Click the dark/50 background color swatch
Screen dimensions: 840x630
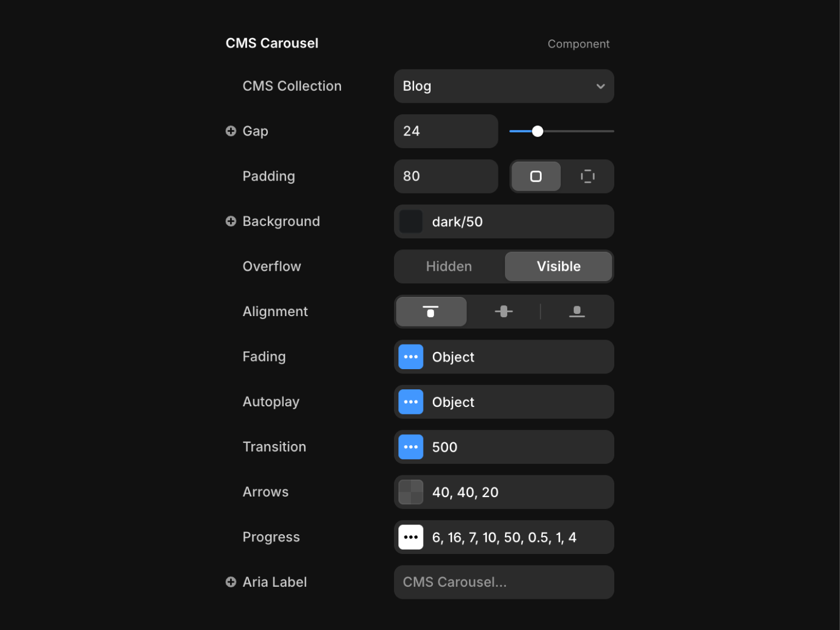pos(411,221)
